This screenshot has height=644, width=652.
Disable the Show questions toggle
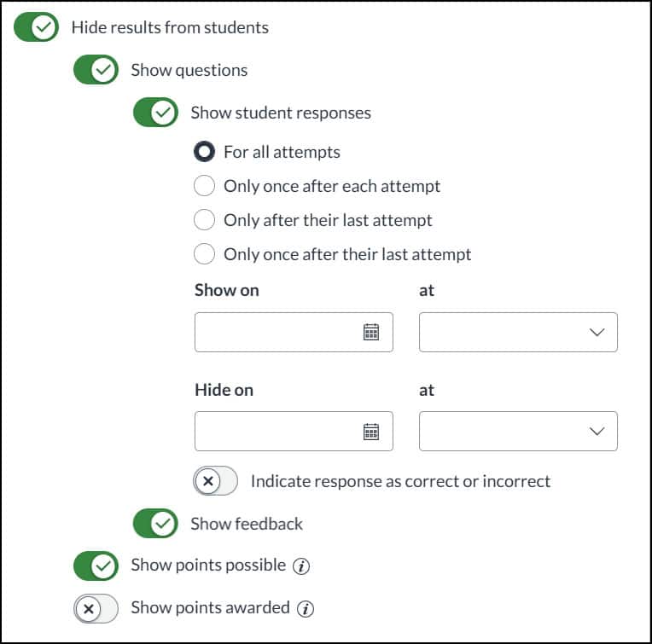pyautogui.click(x=96, y=70)
